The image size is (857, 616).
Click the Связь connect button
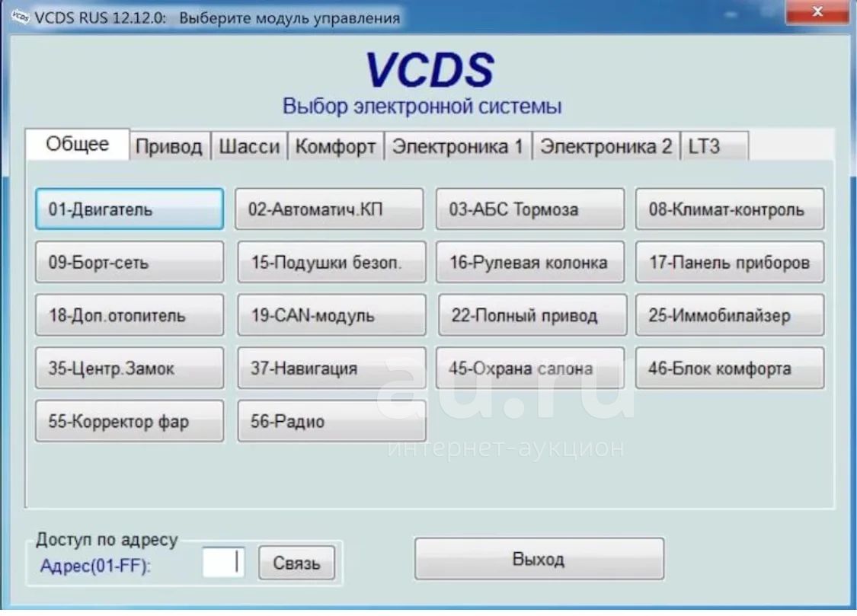(x=297, y=563)
